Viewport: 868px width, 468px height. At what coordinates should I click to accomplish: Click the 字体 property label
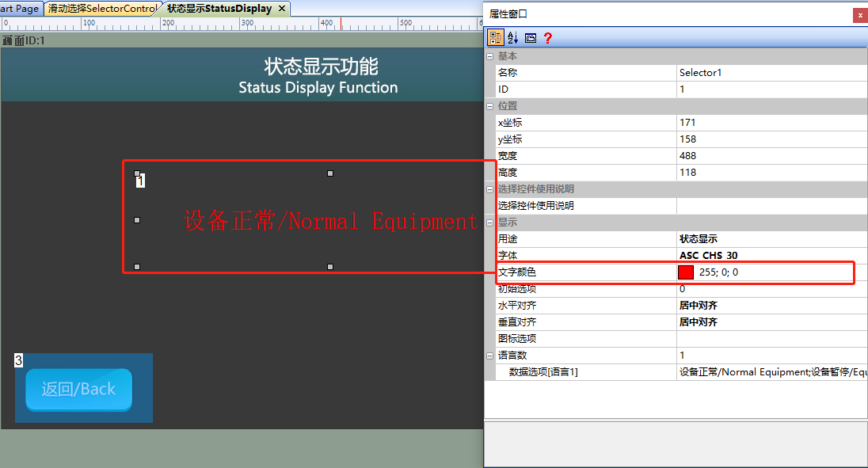coord(508,256)
